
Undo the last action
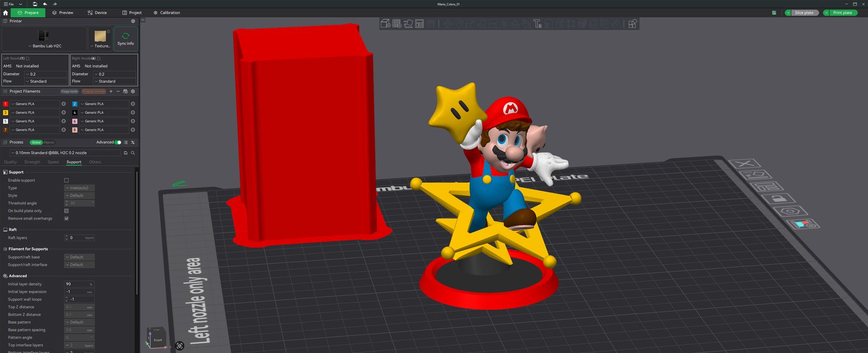point(45,4)
